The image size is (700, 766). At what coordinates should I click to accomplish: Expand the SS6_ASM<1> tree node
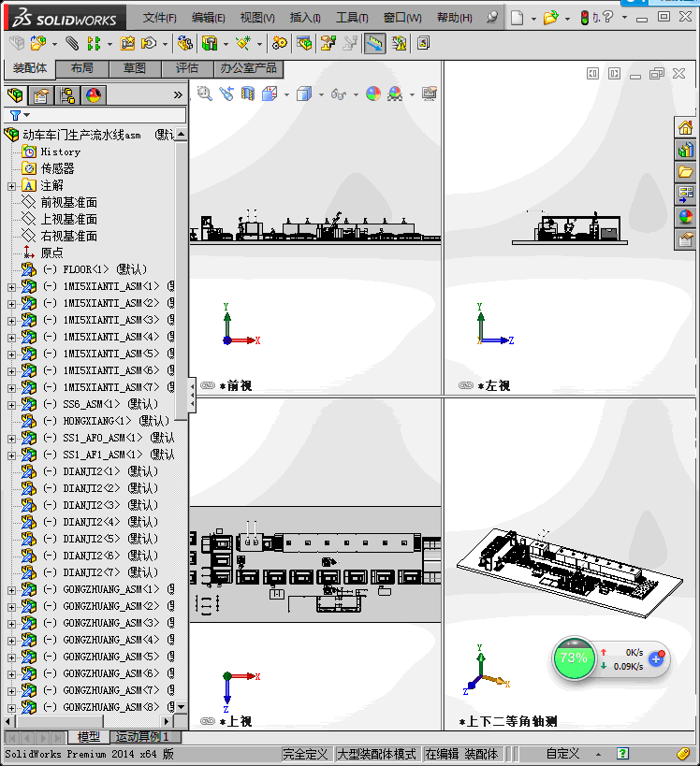(12, 405)
